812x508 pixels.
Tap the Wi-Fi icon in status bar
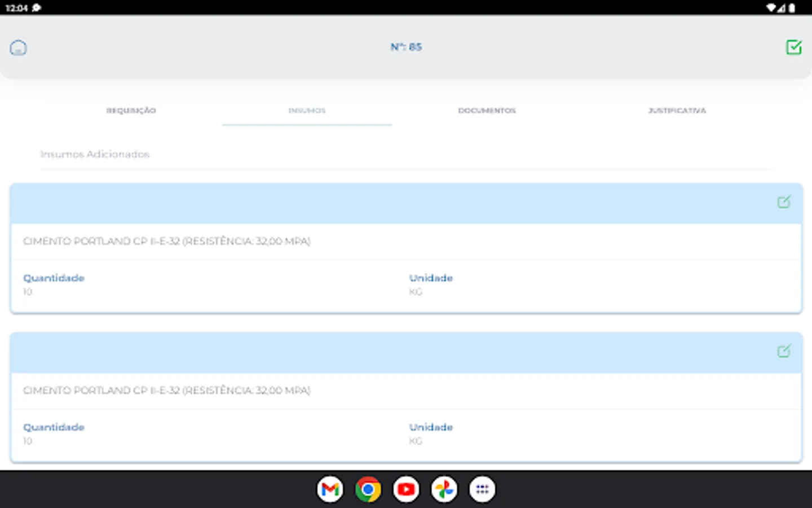(x=771, y=7)
